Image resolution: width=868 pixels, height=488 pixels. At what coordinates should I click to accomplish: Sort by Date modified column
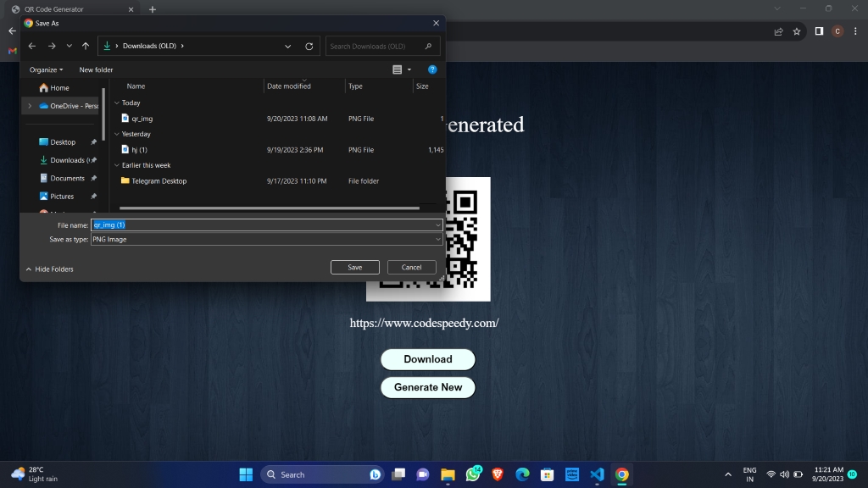coord(289,86)
